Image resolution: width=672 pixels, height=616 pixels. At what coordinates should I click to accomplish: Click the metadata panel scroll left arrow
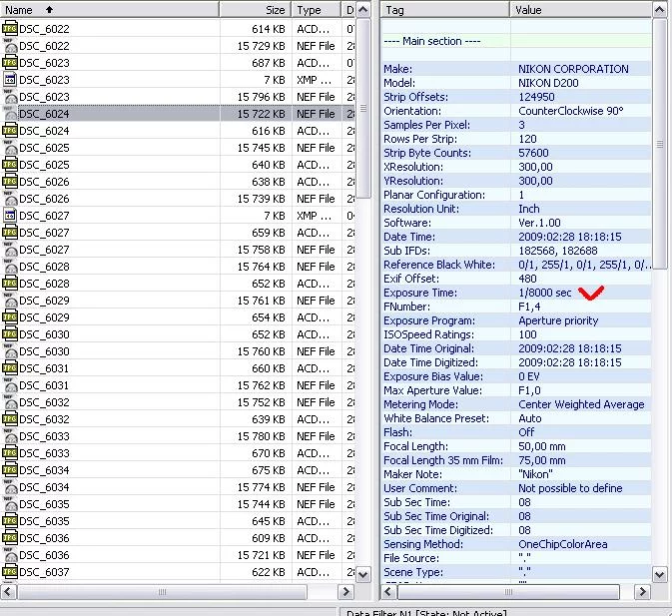388,592
